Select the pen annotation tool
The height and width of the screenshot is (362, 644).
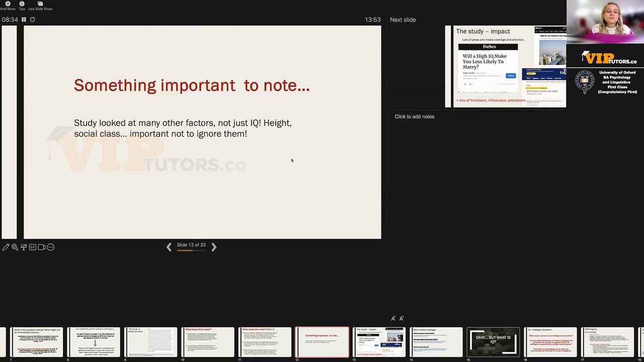(x=6, y=247)
